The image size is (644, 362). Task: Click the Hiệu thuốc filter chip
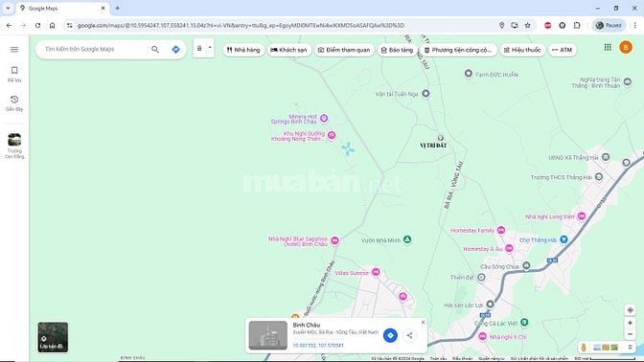[x=522, y=50]
